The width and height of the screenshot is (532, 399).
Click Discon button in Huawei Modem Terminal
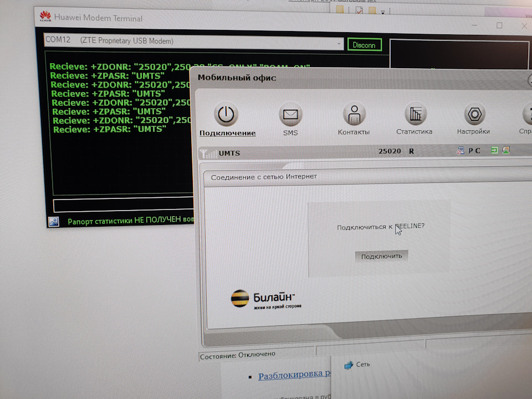click(x=365, y=45)
